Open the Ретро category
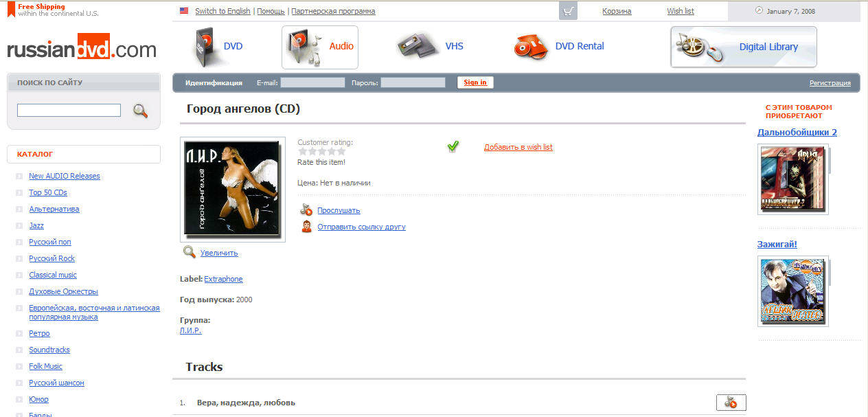The width and height of the screenshot is (868, 417). 39,333
